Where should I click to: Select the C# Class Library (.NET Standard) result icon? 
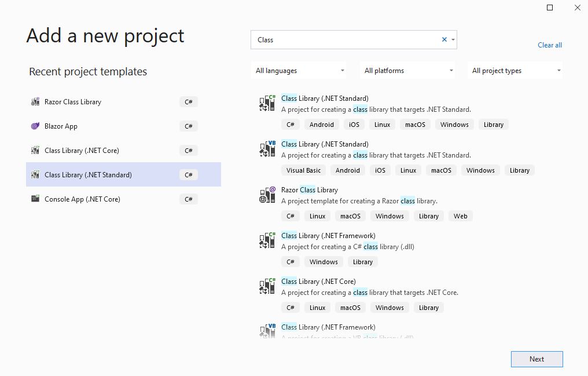tap(267, 103)
